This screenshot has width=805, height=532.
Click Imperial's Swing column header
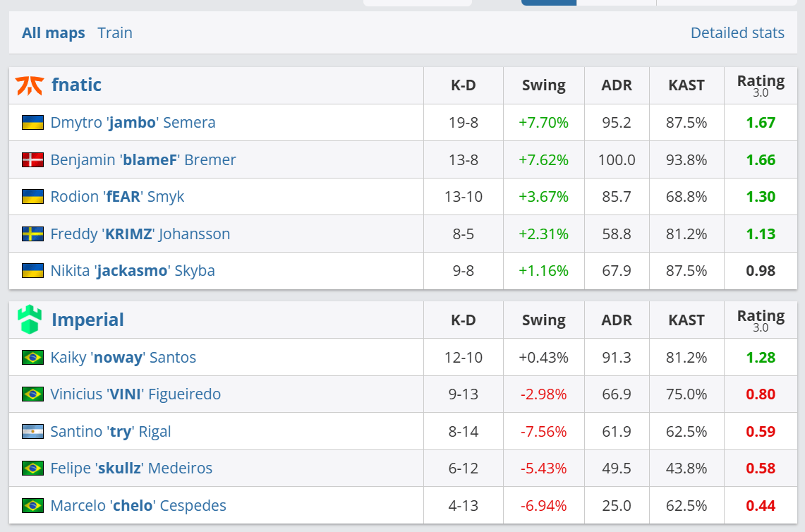(543, 320)
